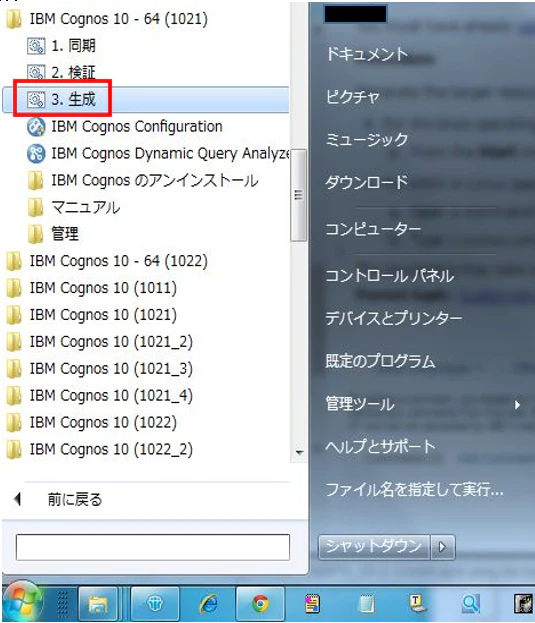Open ダウンロード folder
This screenshot has height=623, width=535.
tap(367, 182)
